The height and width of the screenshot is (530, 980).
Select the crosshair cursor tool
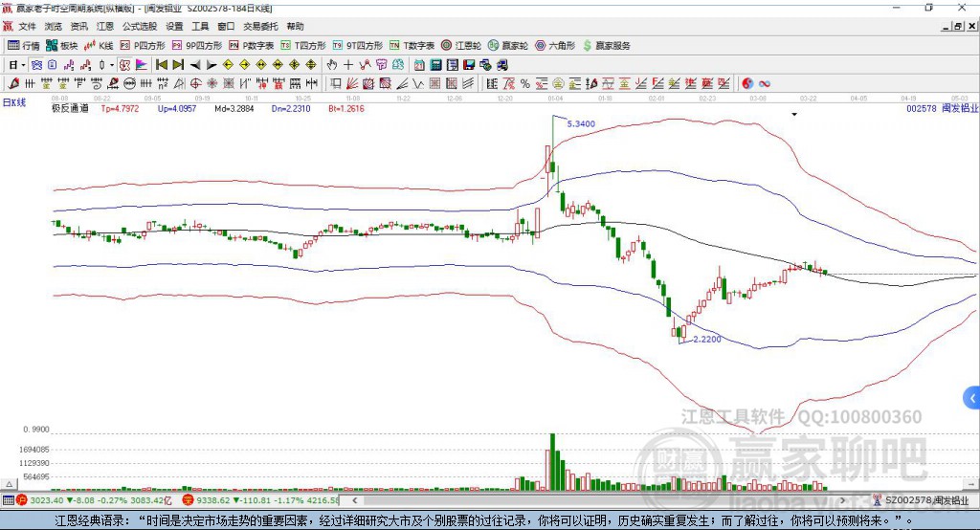(x=348, y=64)
